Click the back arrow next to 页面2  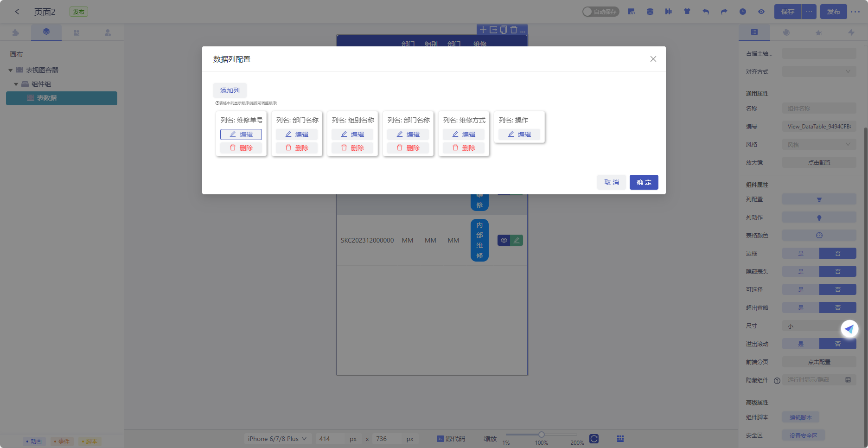17,12
